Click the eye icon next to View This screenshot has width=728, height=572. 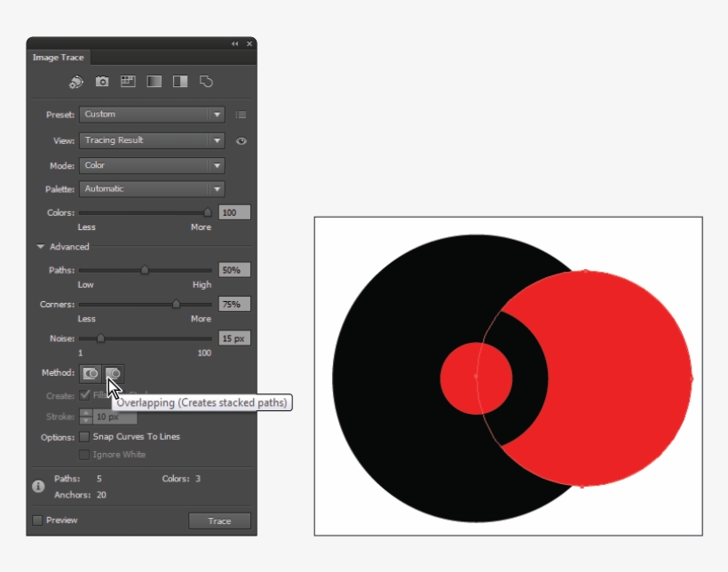pyautogui.click(x=241, y=140)
